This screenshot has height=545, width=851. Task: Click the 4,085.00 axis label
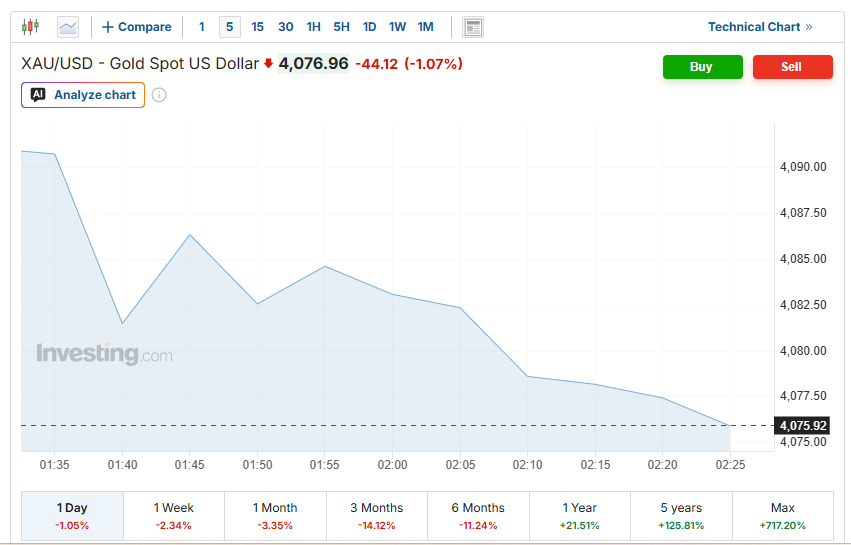click(803, 259)
